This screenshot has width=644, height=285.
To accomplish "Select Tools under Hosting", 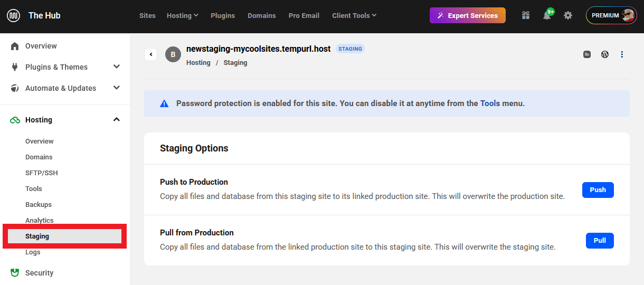I will tap(34, 189).
